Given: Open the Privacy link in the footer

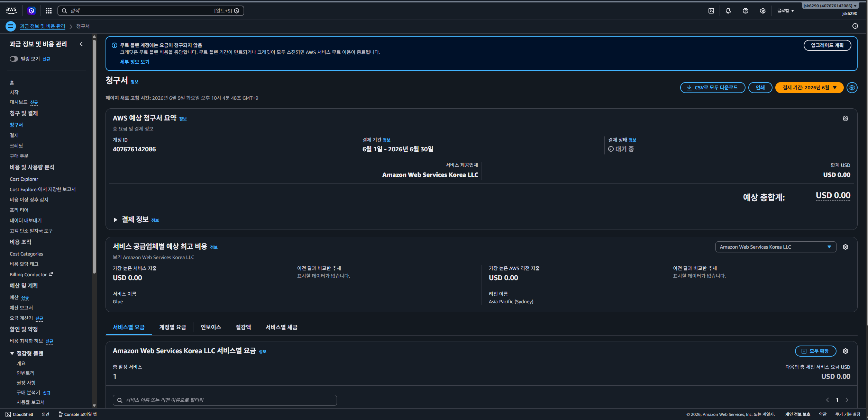Looking at the screenshot, I should (x=798, y=414).
